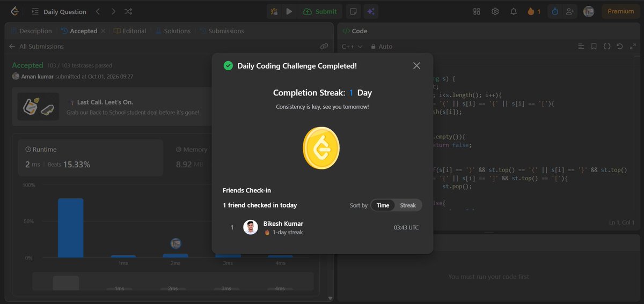Go back to All Submissions

click(36, 47)
